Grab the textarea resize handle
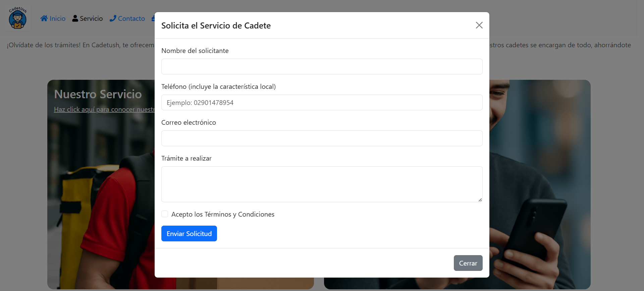 pyautogui.click(x=480, y=200)
